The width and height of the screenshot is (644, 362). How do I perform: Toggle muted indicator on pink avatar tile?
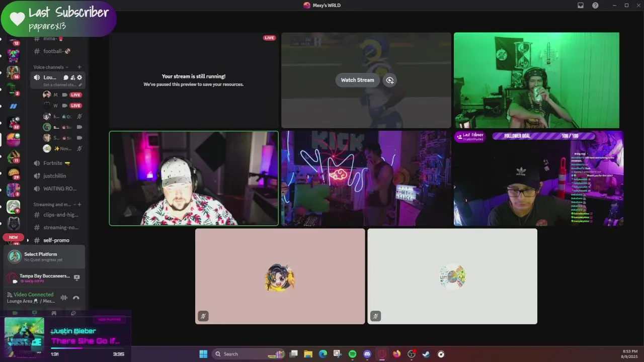point(203,316)
